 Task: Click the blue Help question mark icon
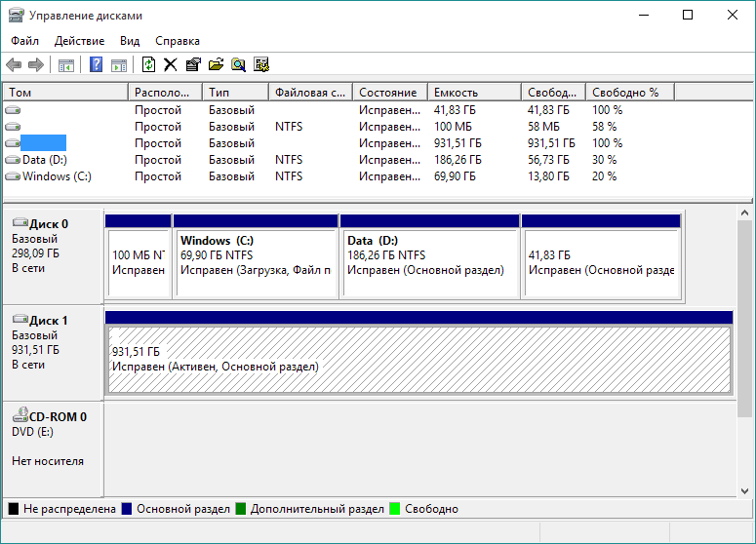[97, 65]
